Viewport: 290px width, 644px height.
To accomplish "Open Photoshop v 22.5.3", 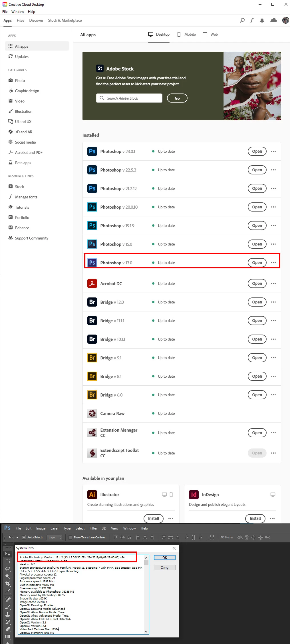I will (x=257, y=170).
